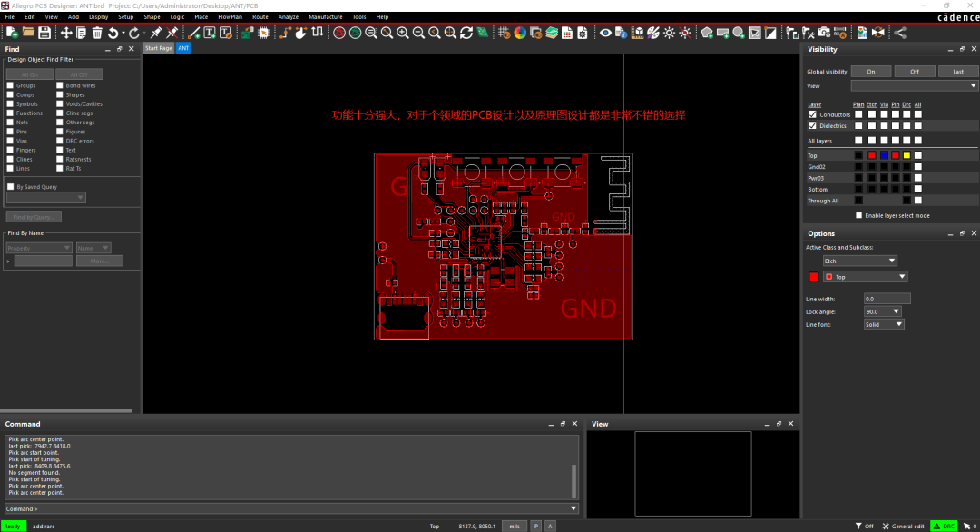This screenshot has width=980, height=532.
Task: Select the Add Polygon Shape tool
Action: [707, 33]
